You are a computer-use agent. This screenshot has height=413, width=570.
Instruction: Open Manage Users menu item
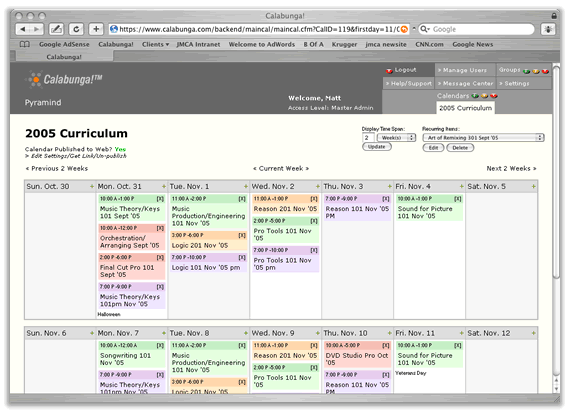tap(465, 70)
